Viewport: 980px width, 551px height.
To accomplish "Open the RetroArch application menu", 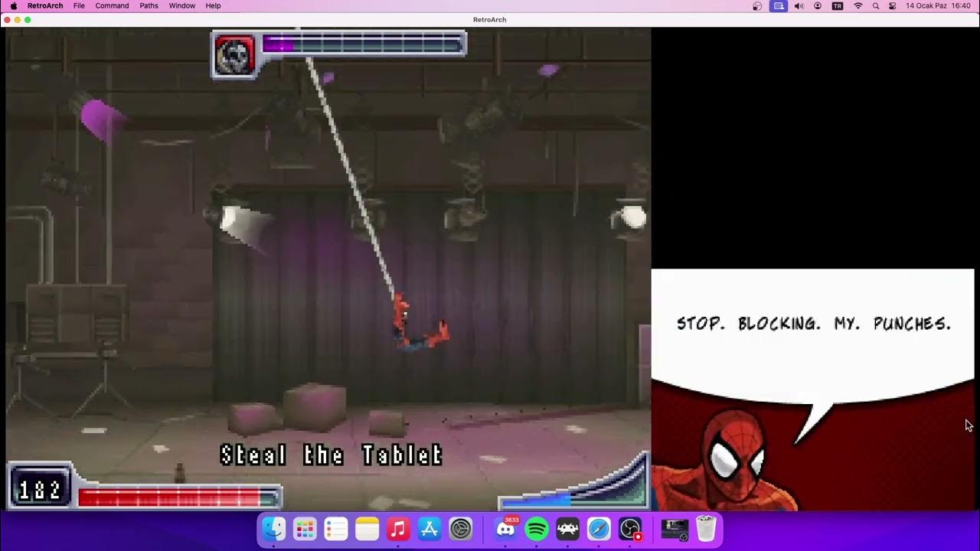I will tap(45, 5).
